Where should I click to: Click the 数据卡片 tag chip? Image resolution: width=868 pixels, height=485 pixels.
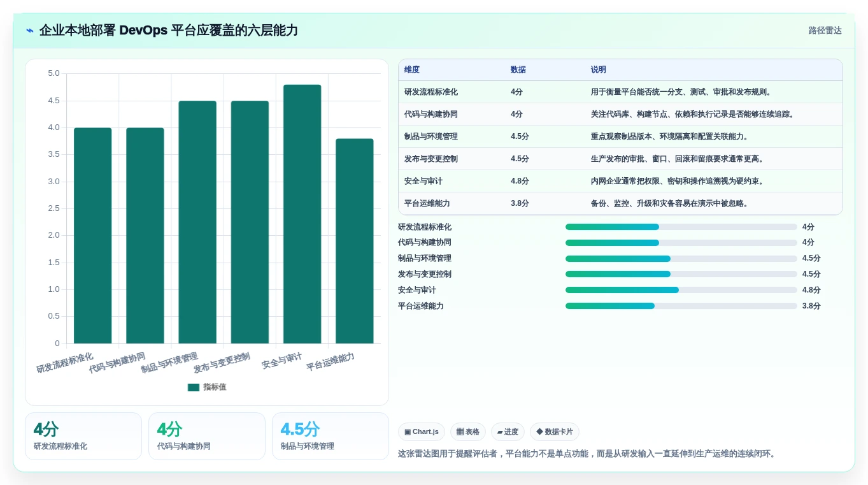click(555, 432)
